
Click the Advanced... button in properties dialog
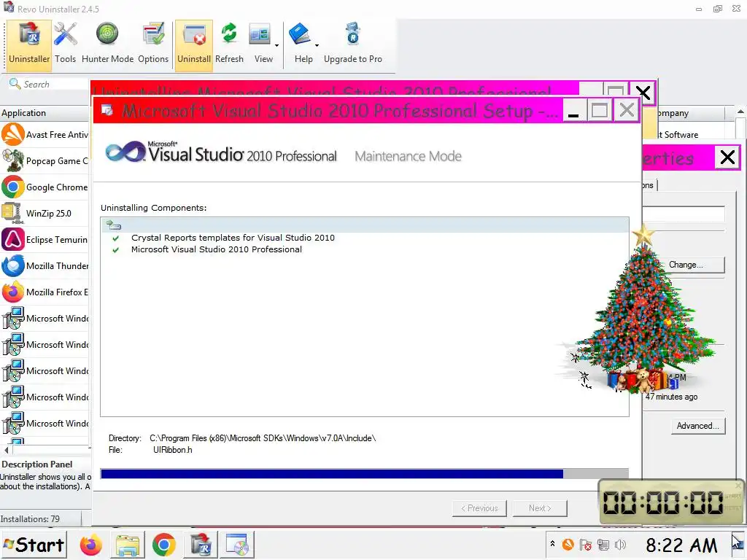698,426
